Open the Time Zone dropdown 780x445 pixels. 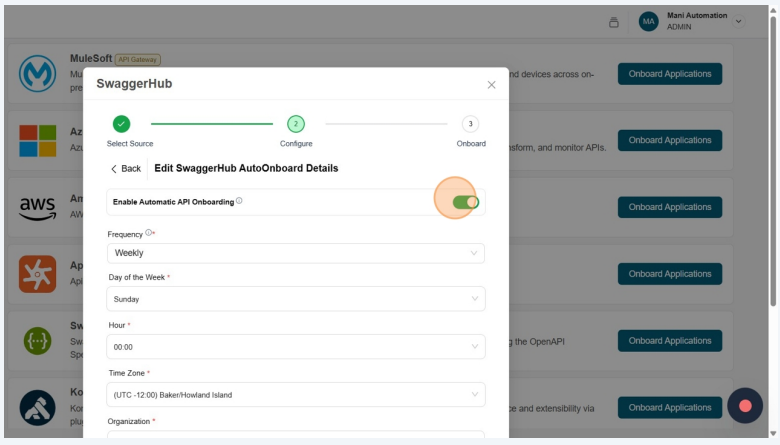pos(295,395)
